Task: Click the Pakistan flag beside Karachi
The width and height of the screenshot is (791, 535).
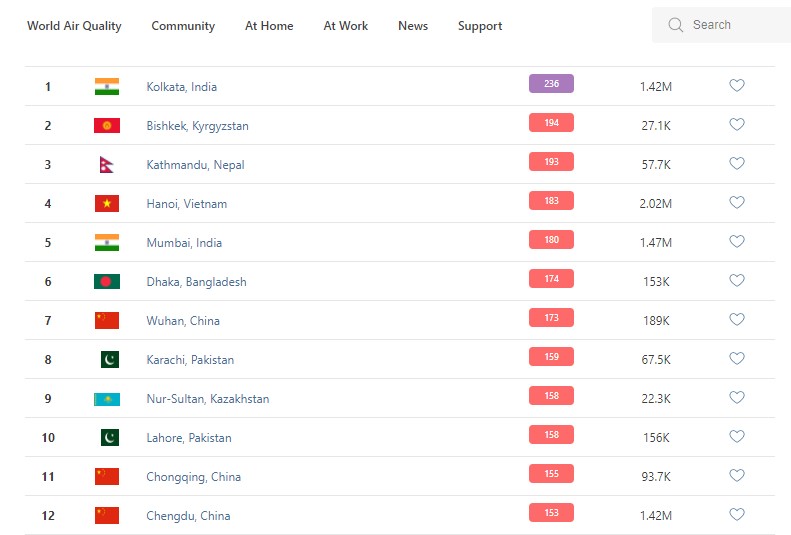Action: [109, 360]
